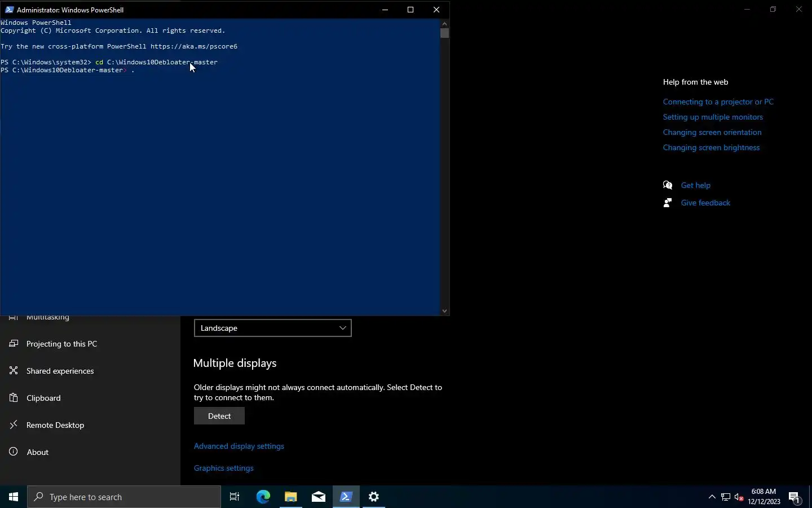812x508 pixels.
Task: Open the Windows Start menu
Action: click(x=14, y=497)
